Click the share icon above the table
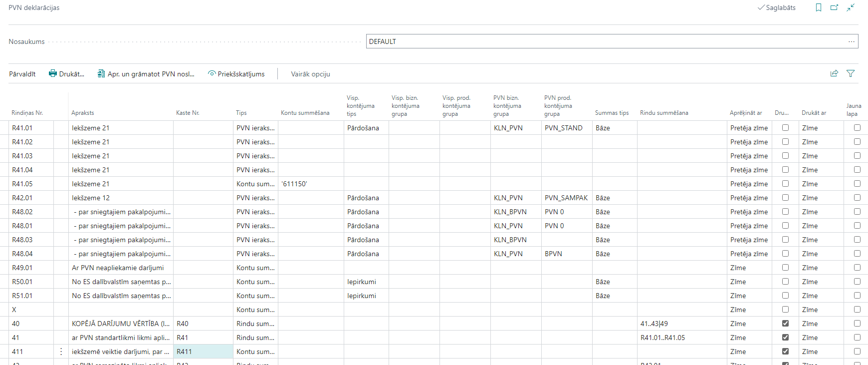 (x=834, y=73)
